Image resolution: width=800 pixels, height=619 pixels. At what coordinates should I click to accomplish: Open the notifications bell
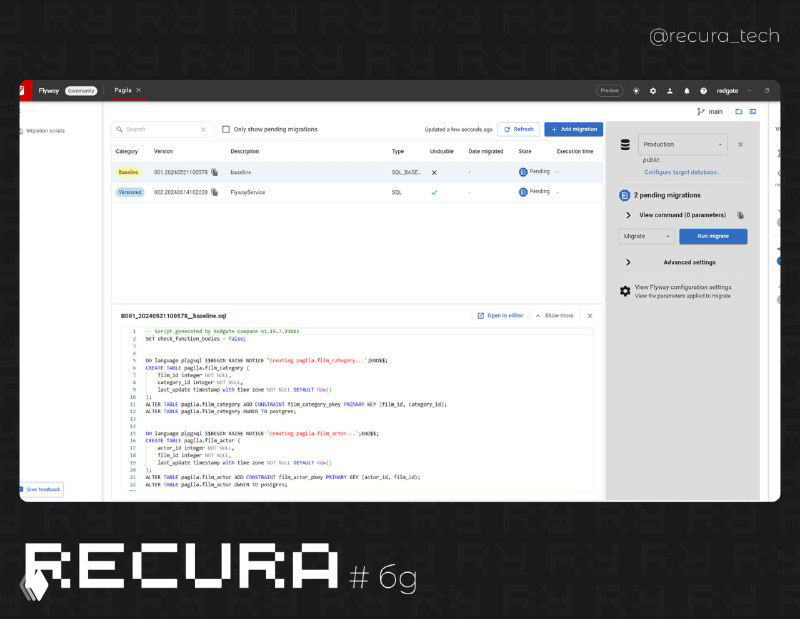pos(687,90)
